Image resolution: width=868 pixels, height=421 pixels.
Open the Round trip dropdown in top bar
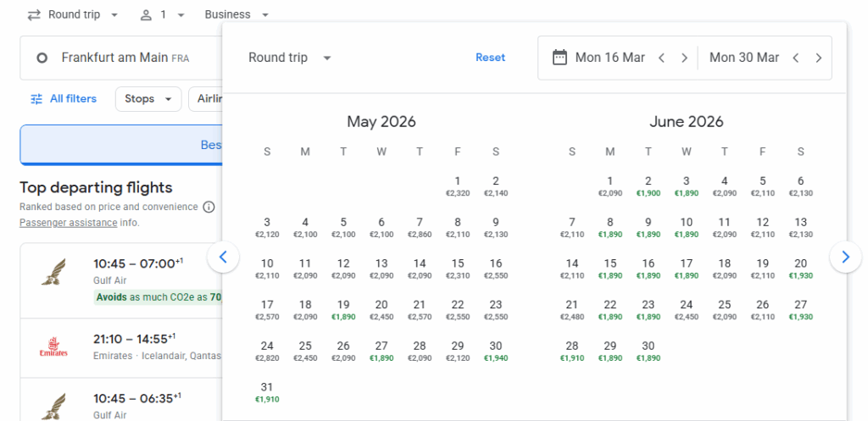click(73, 15)
